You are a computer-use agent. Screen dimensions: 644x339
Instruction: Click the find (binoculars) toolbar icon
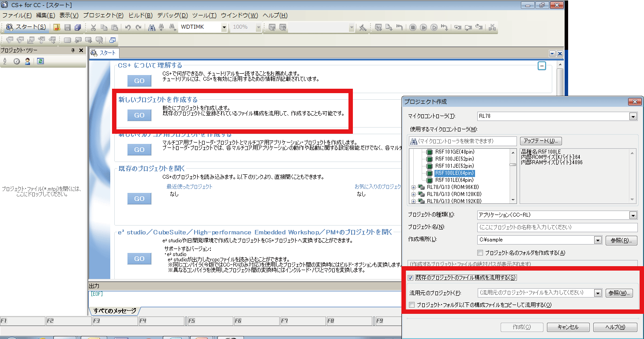pos(152,27)
